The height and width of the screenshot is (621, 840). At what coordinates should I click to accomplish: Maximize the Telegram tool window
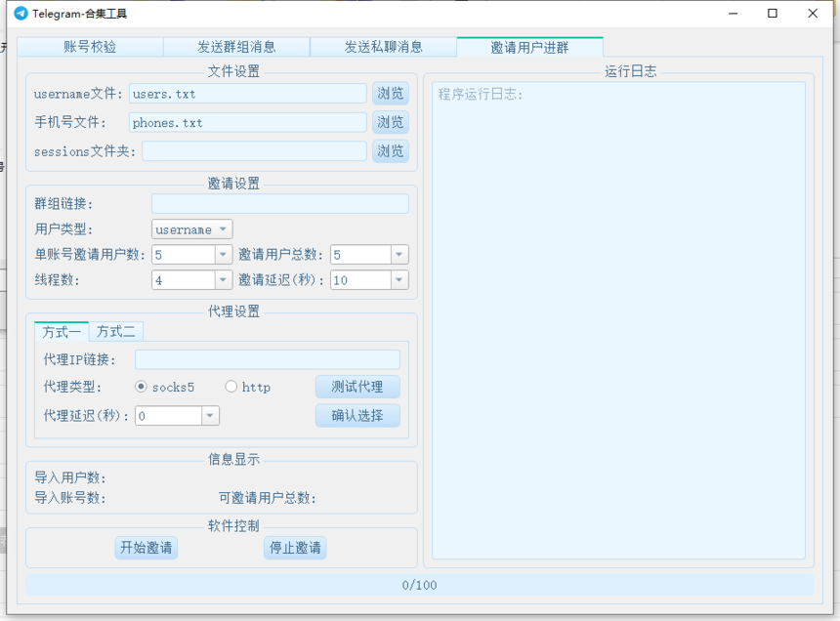pyautogui.click(x=773, y=14)
